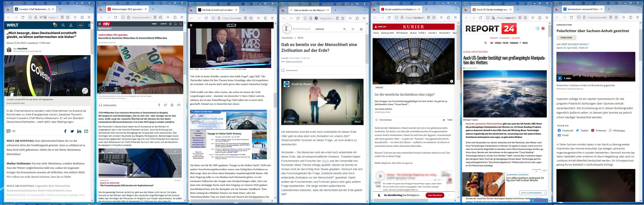Expand the Covestro photo to fullscreen
This screenshot has height=205, width=644.
point(85,91)
